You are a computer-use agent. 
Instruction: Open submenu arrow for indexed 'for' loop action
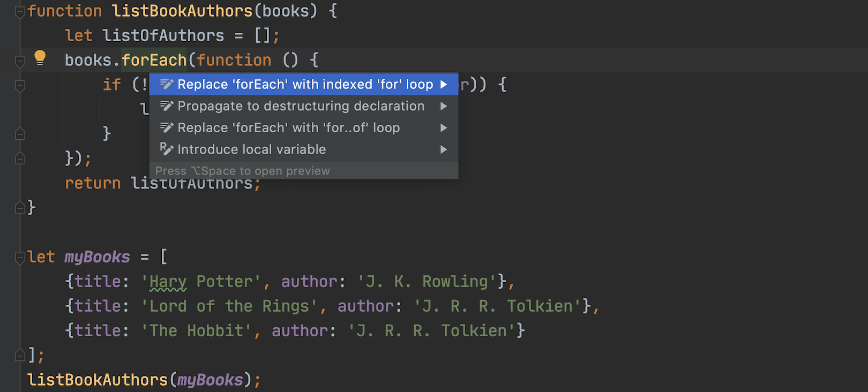click(x=444, y=85)
